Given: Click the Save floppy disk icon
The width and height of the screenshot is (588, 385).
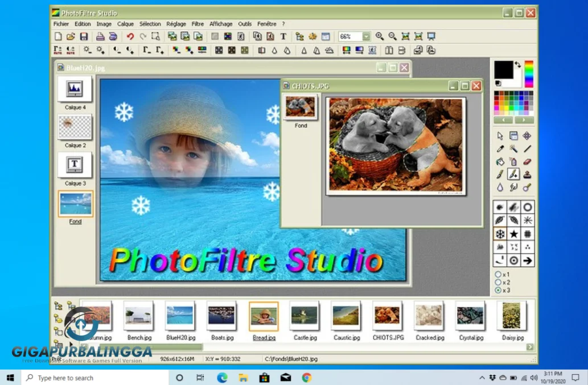Looking at the screenshot, I should 84,36.
